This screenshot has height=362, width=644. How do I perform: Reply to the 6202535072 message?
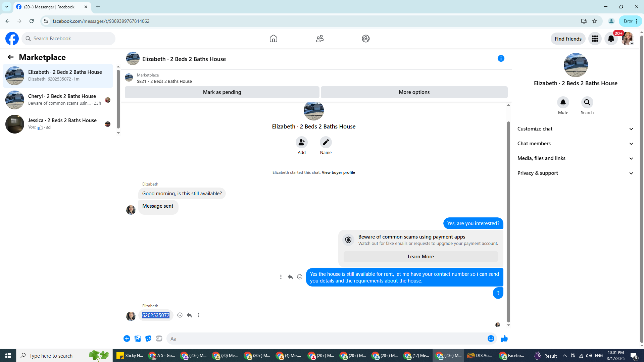pyautogui.click(x=189, y=315)
